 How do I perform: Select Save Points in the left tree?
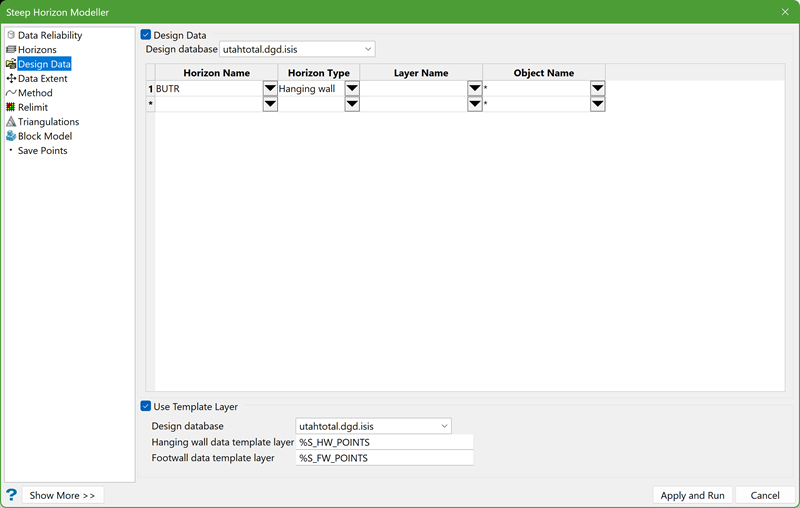coord(42,151)
